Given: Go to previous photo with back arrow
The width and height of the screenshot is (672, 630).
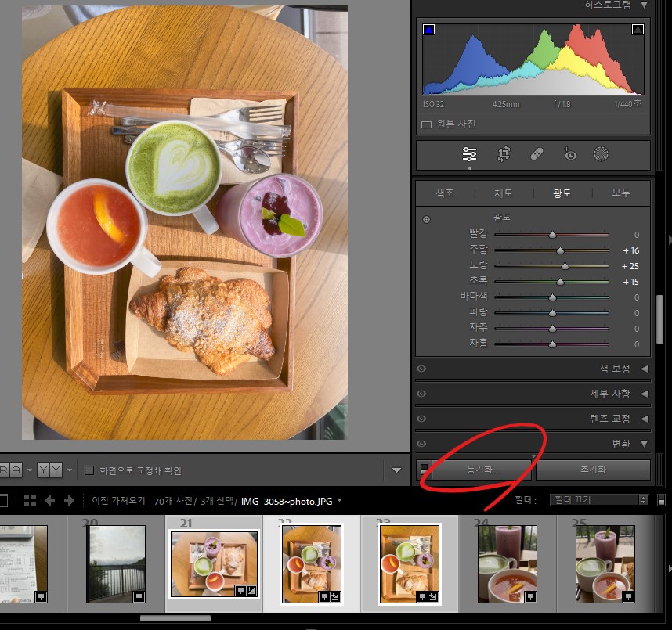Looking at the screenshot, I should [51, 500].
